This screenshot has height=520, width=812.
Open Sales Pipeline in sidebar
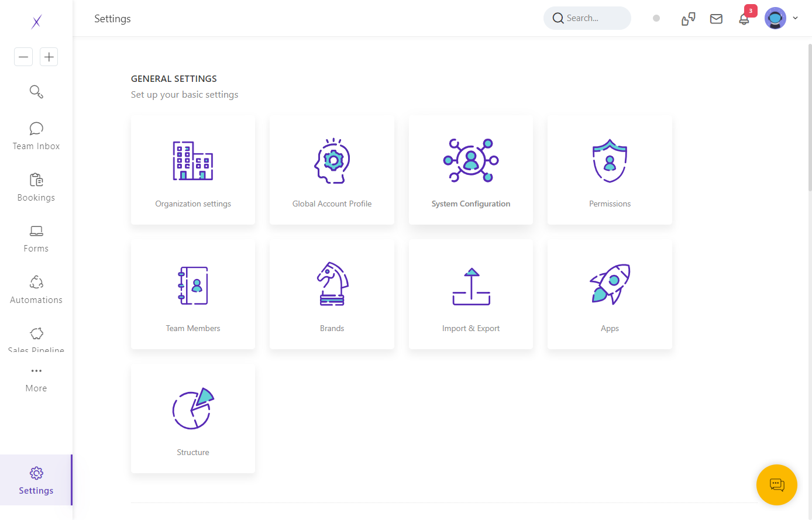point(36,340)
